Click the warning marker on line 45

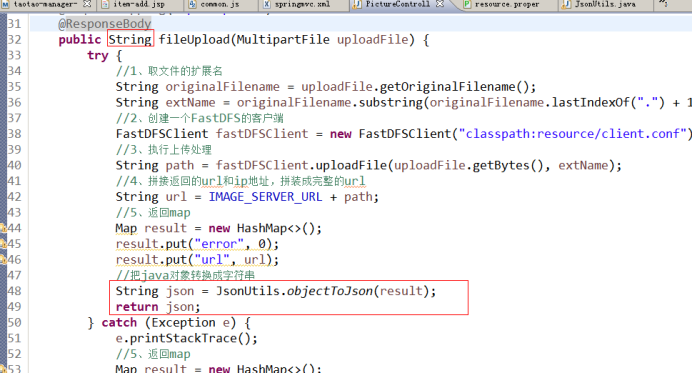click(x=3, y=244)
